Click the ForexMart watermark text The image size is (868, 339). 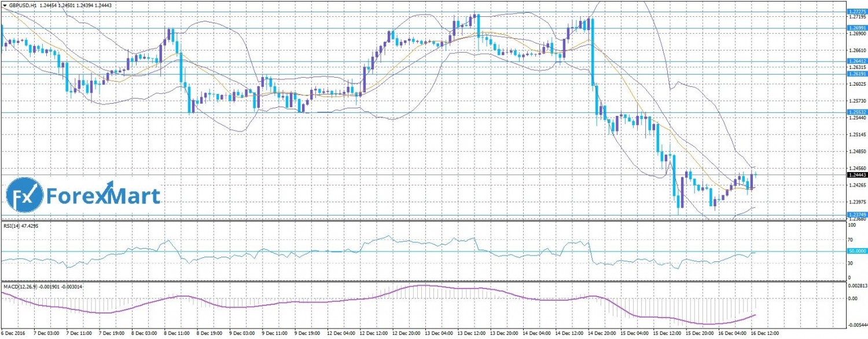pyautogui.click(x=102, y=196)
